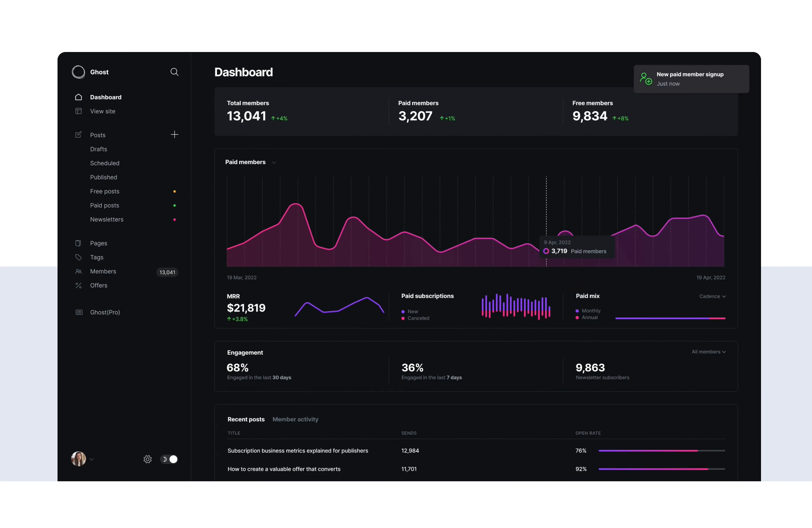The height and width of the screenshot is (528, 812).
Task: Select the Recent posts tab
Action: (x=246, y=419)
